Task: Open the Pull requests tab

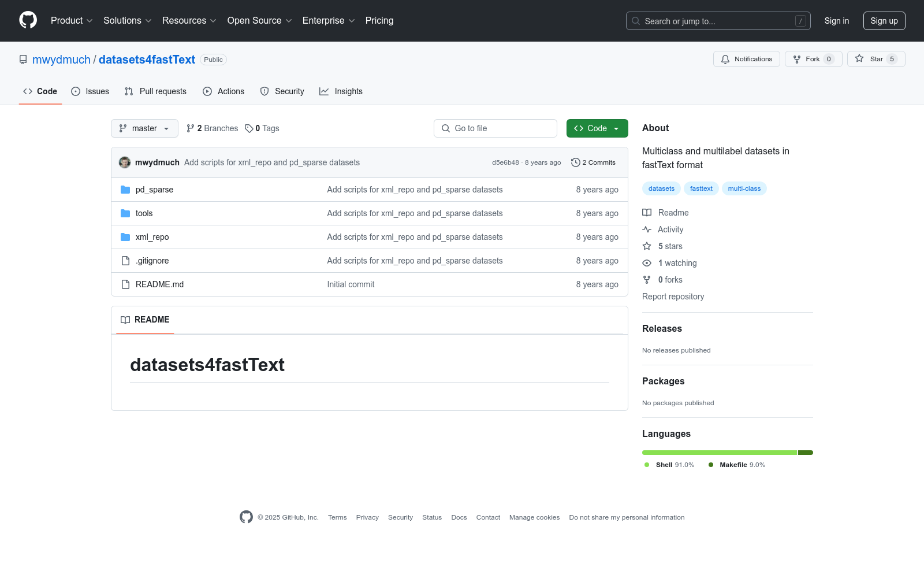Action: coord(155,91)
